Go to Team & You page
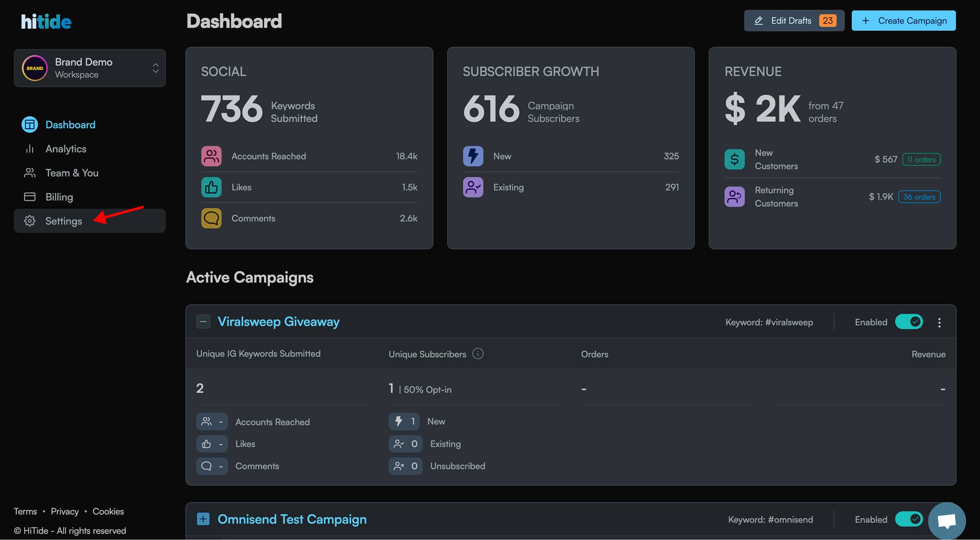 pos(72,173)
